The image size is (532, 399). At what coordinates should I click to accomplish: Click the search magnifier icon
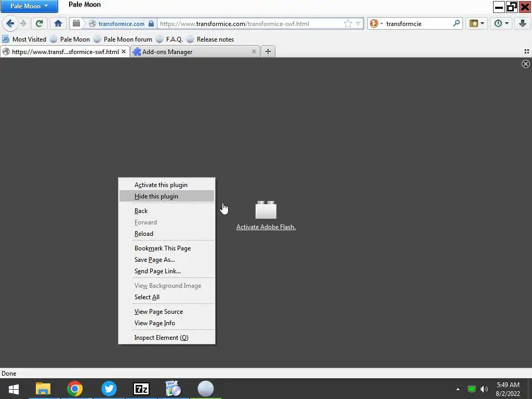point(456,23)
